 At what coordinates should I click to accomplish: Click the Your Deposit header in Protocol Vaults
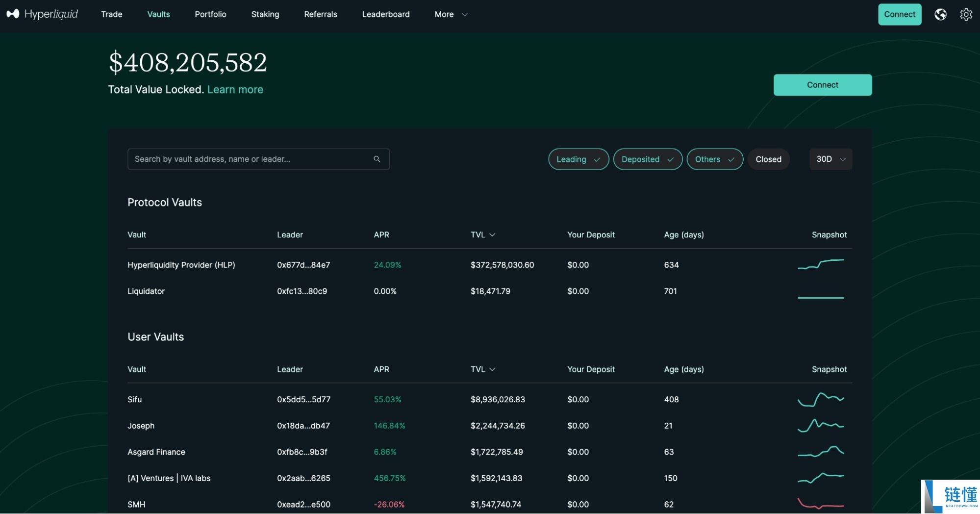coord(591,235)
